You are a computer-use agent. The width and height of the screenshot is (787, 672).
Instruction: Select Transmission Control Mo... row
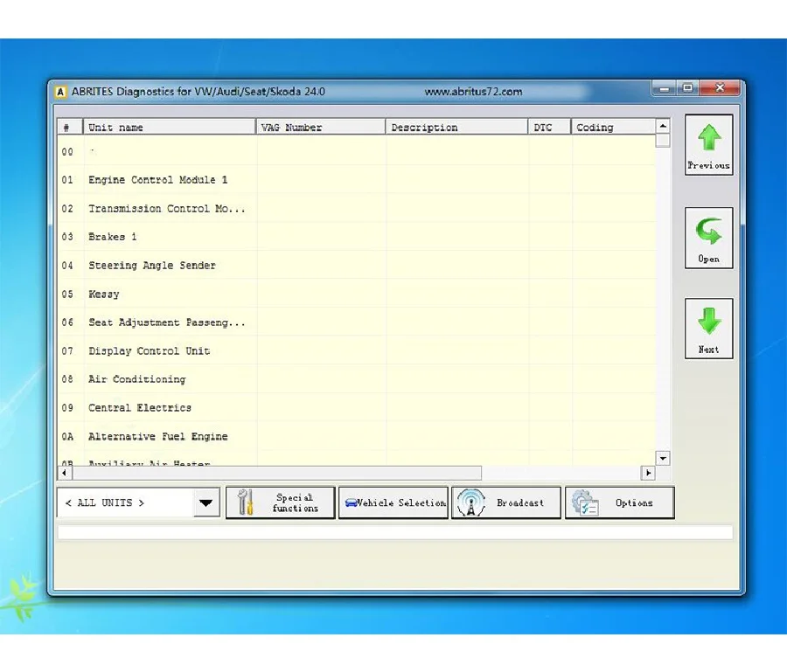click(x=357, y=208)
